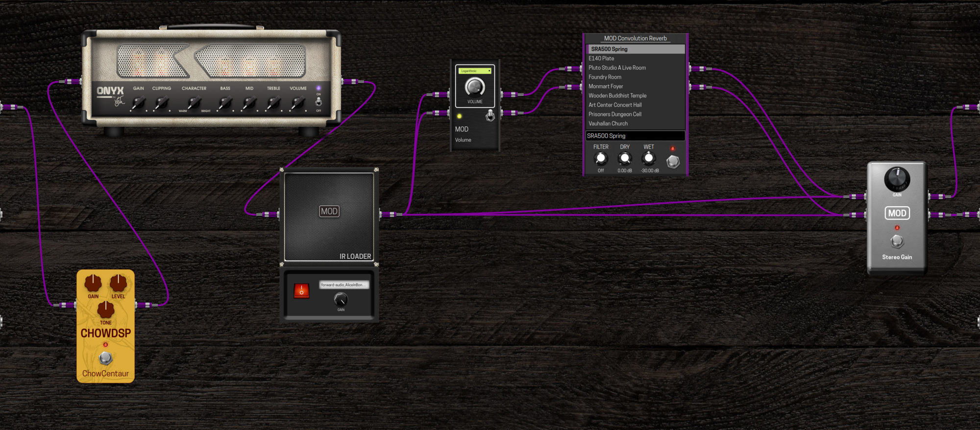Click the MOD Convolution Reverb title bar

(x=636, y=38)
